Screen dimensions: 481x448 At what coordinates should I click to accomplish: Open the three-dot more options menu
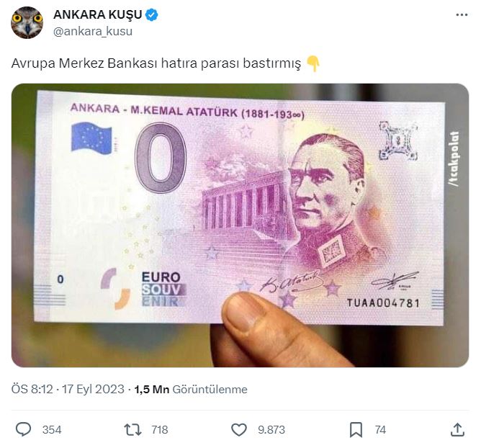(x=462, y=14)
